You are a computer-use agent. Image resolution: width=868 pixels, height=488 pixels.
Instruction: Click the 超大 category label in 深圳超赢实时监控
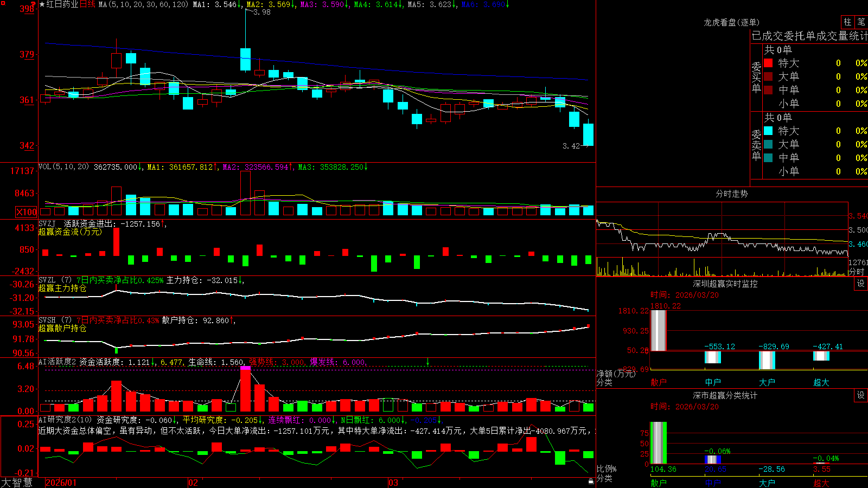coord(821,382)
